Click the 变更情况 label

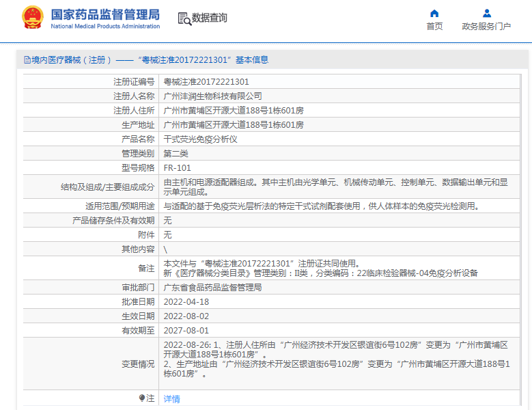coord(138,364)
